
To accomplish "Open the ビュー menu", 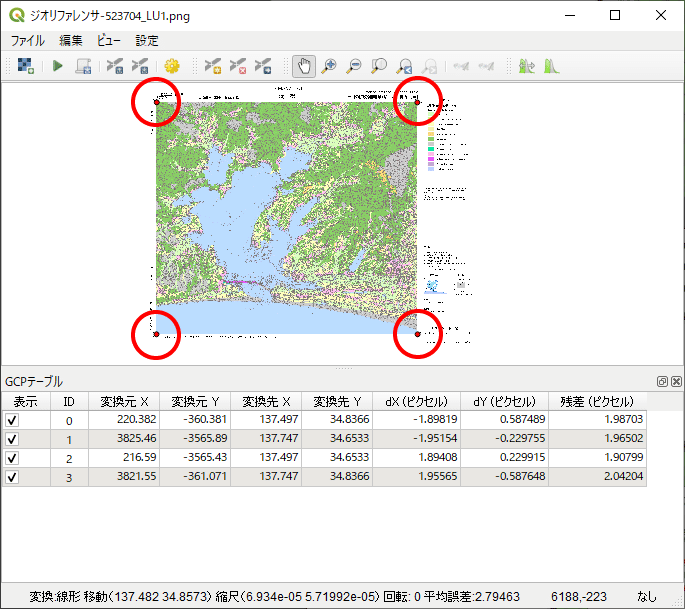I will point(108,41).
